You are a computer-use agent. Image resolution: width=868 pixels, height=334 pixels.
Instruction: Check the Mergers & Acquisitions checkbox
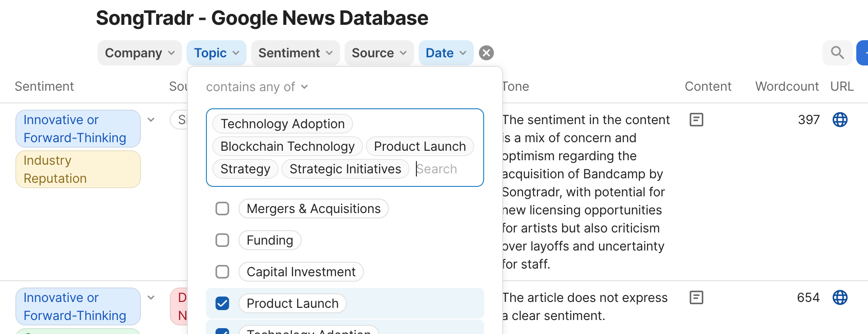[222, 209]
